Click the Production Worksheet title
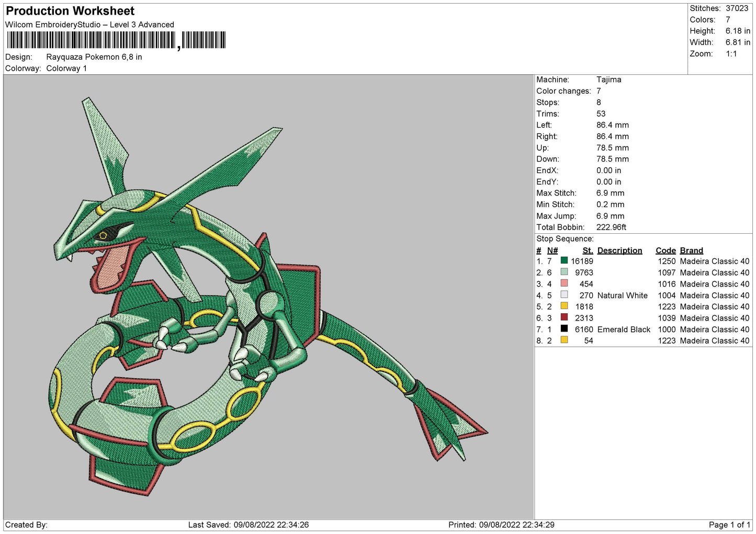 [70, 11]
